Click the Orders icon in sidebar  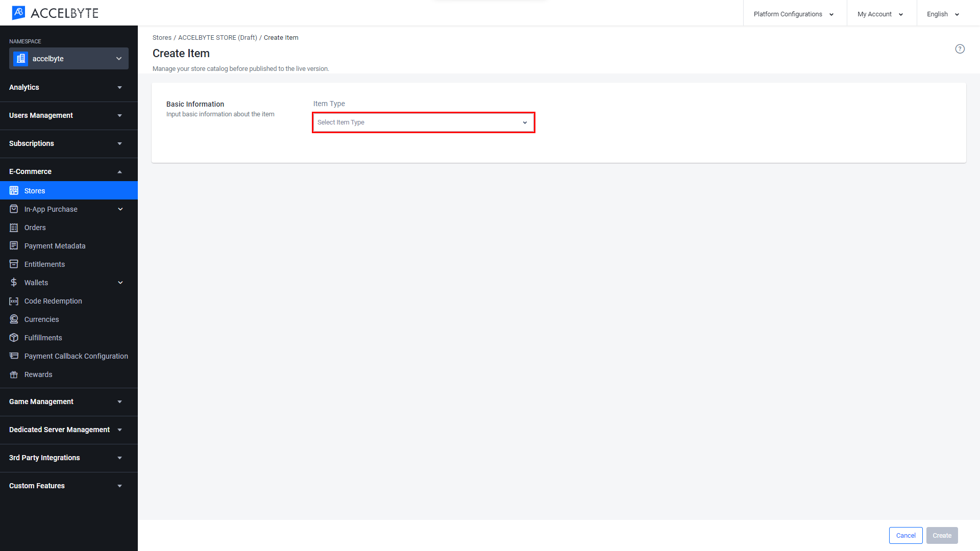[13, 228]
